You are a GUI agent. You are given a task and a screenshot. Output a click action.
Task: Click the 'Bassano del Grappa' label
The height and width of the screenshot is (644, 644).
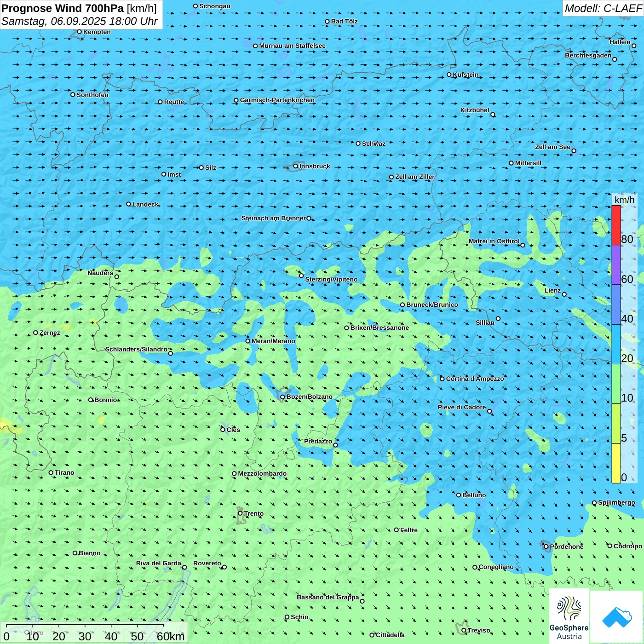328,597
